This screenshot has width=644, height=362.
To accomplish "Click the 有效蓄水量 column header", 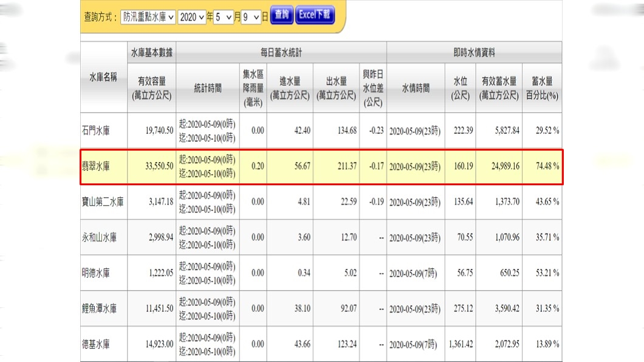I will coord(499,88).
